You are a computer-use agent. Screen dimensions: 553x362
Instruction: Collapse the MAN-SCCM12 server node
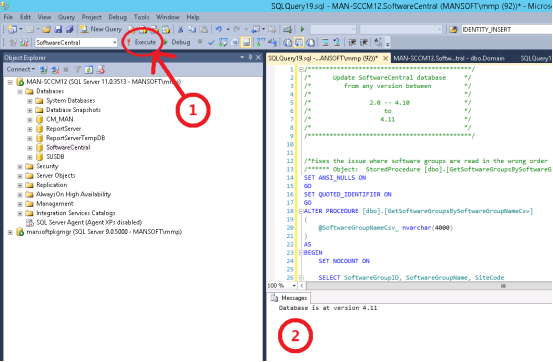[10, 82]
